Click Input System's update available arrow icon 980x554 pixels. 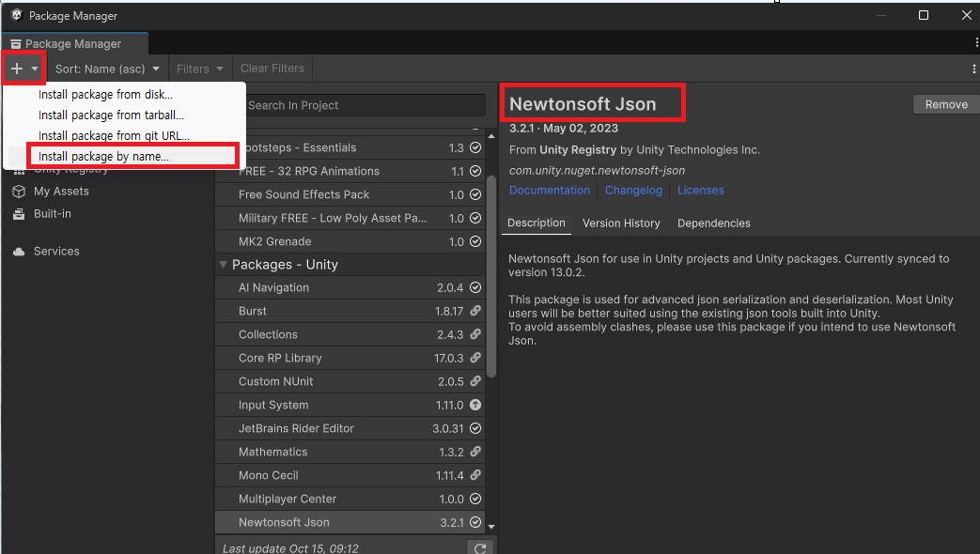(475, 405)
